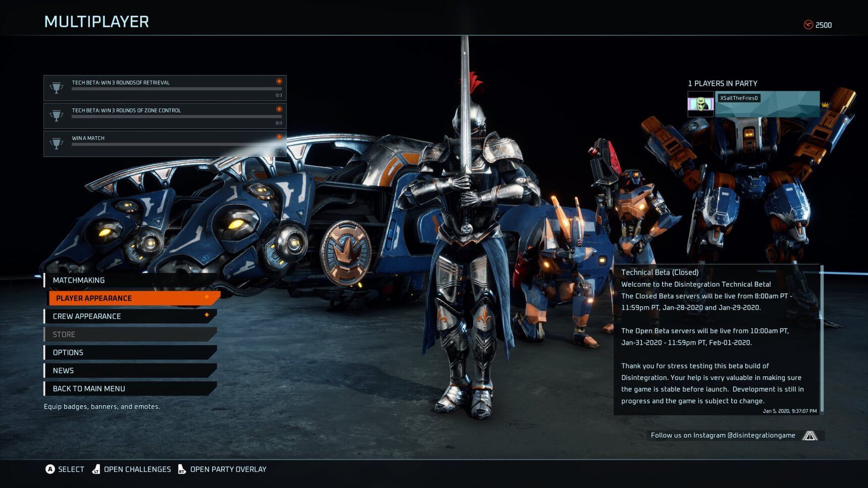Click the Instagram follow banner text
The width and height of the screenshot is (868, 488).
point(723,435)
